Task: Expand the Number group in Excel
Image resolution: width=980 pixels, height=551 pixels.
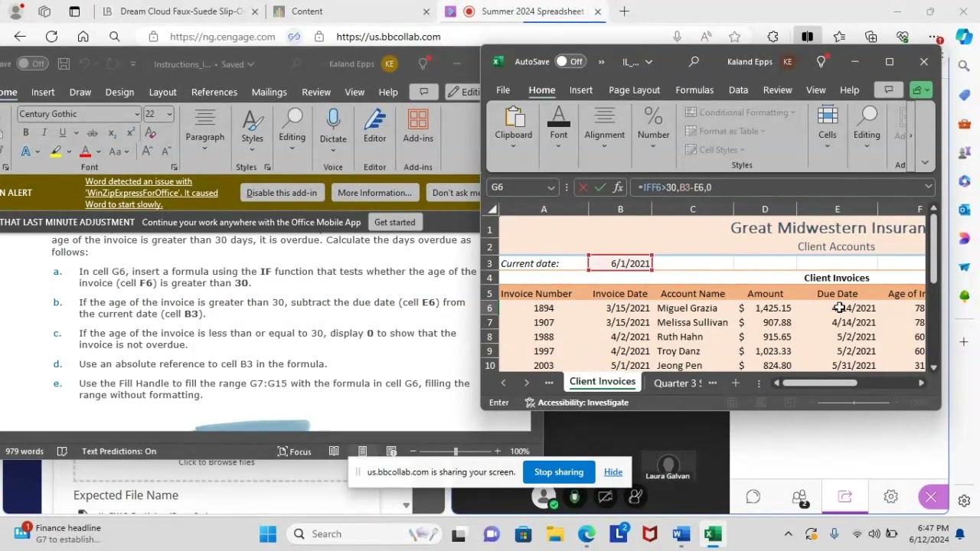Action: click(653, 126)
